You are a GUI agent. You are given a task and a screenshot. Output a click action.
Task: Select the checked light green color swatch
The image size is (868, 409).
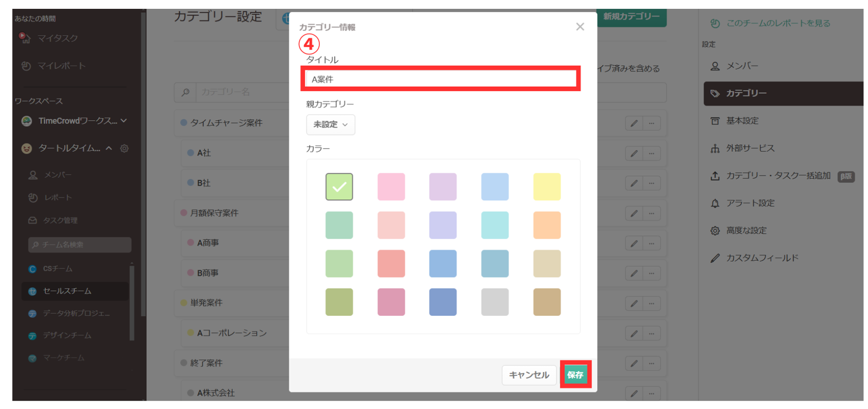339,187
